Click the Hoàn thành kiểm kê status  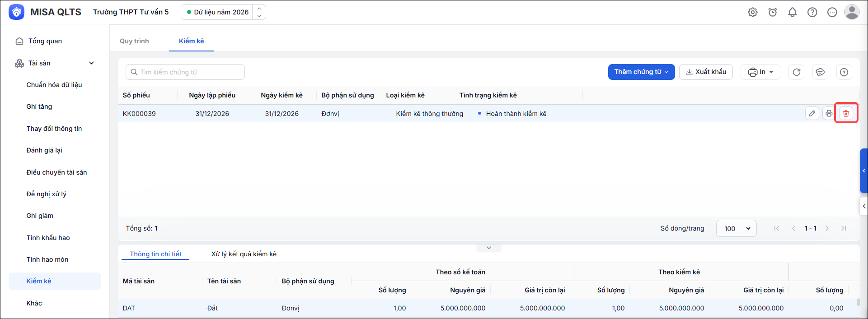(516, 114)
